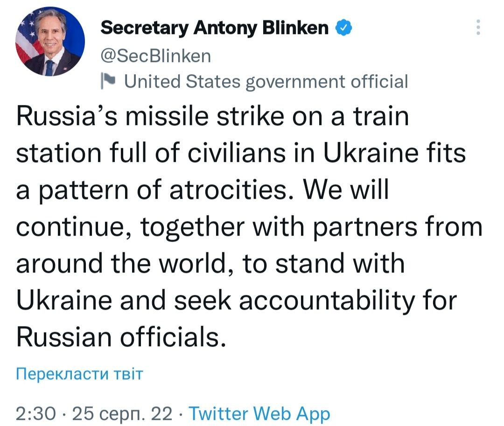Open the three-dot more options menu
This screenshot has width=504, height=426.
click(x=477, y=28)
